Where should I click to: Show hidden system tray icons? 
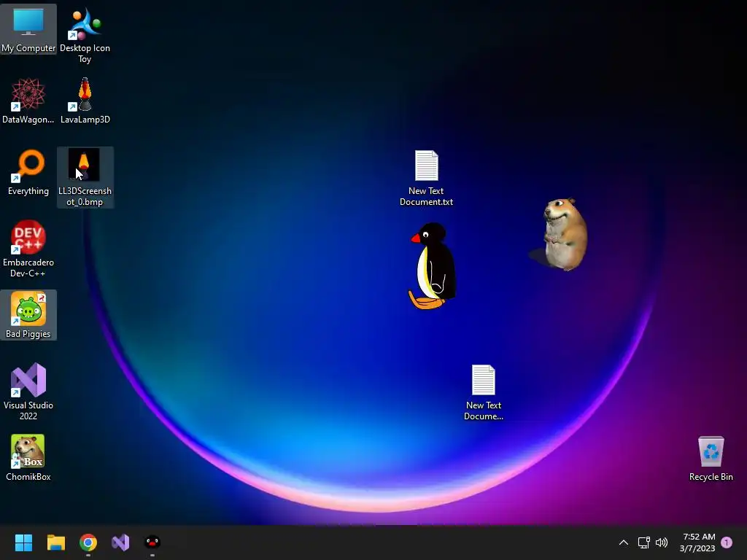coord(623,542)
